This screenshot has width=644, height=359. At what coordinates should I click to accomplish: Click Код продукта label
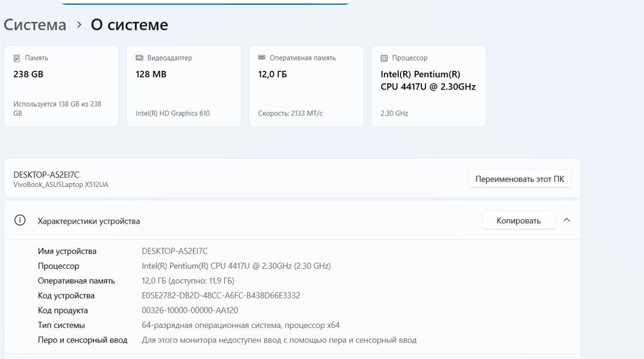click(63, 310)
